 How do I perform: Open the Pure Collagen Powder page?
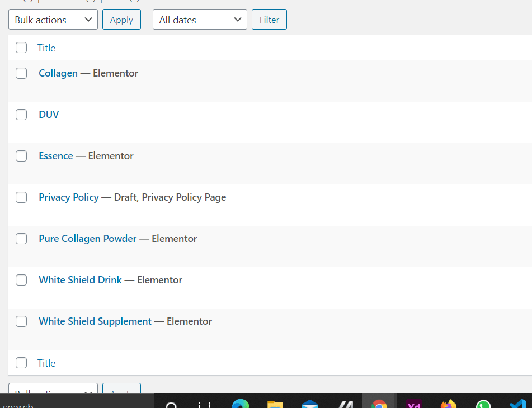pos(87,239)
